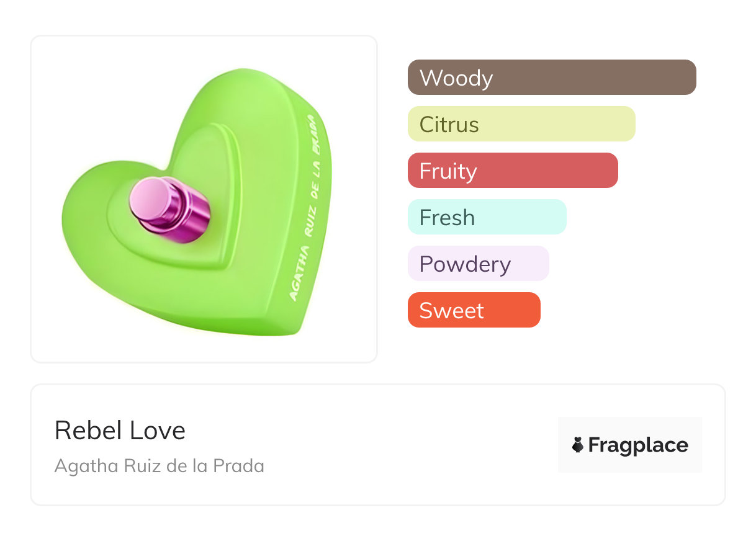Click the 'Sweet' text label
The width and height of the screenshot is (756, 536).
[x=451, y=311]
